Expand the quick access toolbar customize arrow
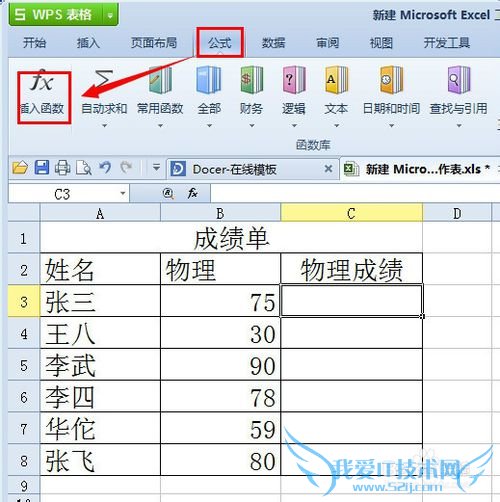 point(156,167)
